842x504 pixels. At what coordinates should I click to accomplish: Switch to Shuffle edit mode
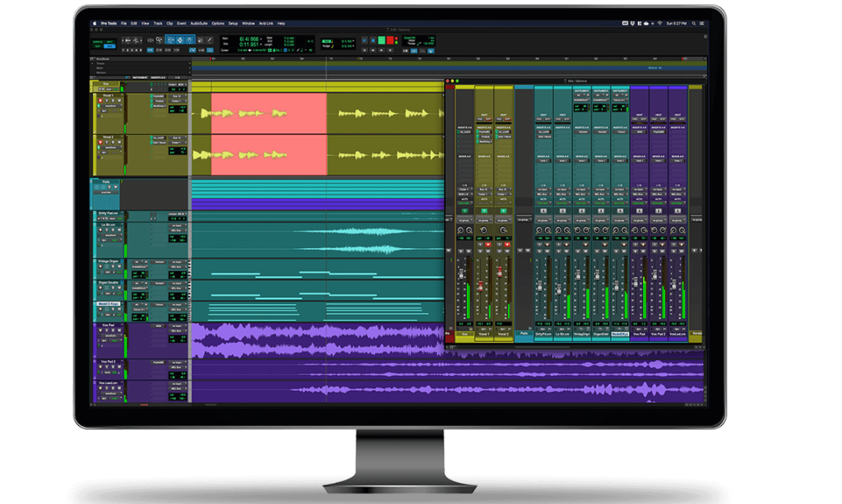(x=97, y=41)
